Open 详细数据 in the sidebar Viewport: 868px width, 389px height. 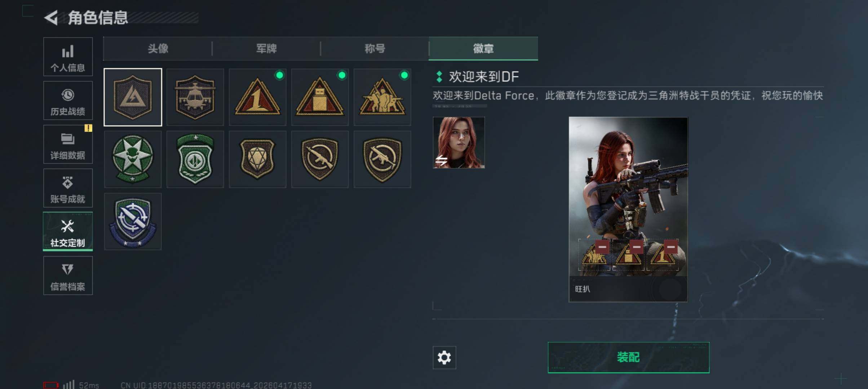coord(68,144)
